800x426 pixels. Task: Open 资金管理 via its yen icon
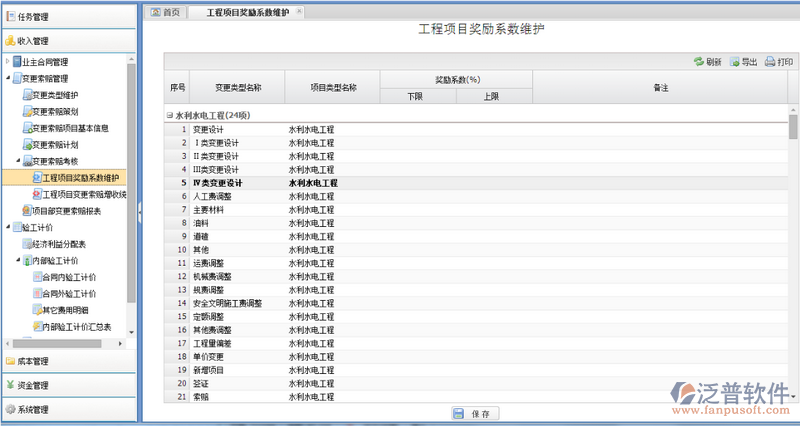(11, 385)
